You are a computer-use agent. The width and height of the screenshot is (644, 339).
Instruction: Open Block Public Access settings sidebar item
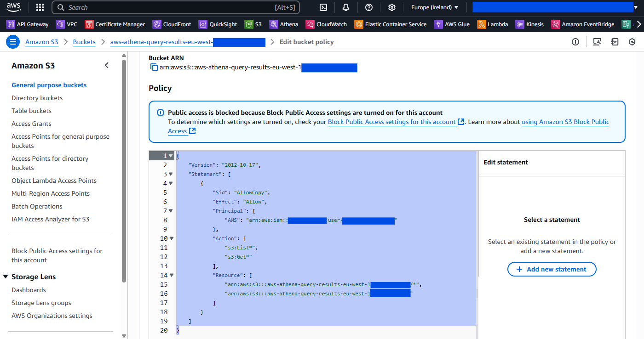tap(57, 255)
